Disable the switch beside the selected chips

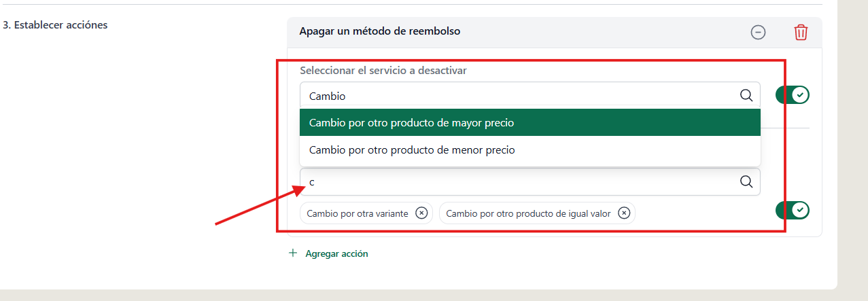point(793,211)
